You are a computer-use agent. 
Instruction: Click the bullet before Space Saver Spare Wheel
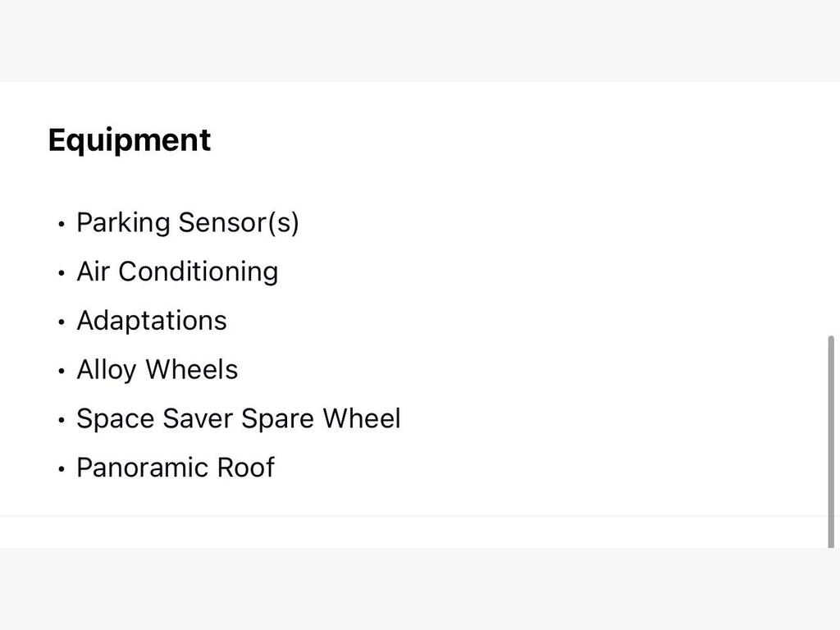click(x=61, y=420)
